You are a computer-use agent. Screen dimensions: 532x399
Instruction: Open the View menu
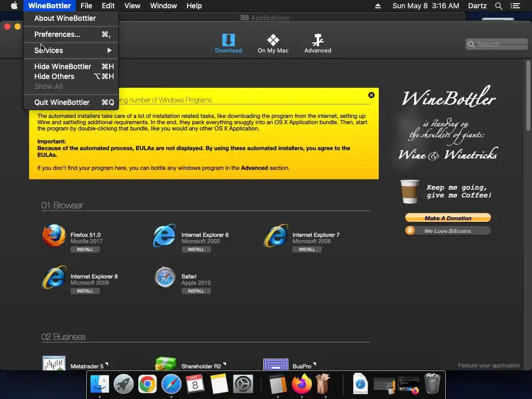132,6
